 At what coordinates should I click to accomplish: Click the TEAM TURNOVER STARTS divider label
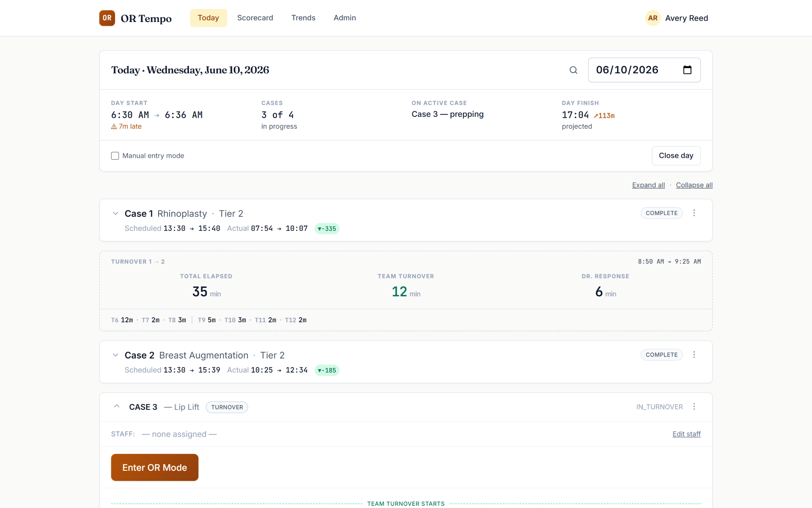pos(406,504)
